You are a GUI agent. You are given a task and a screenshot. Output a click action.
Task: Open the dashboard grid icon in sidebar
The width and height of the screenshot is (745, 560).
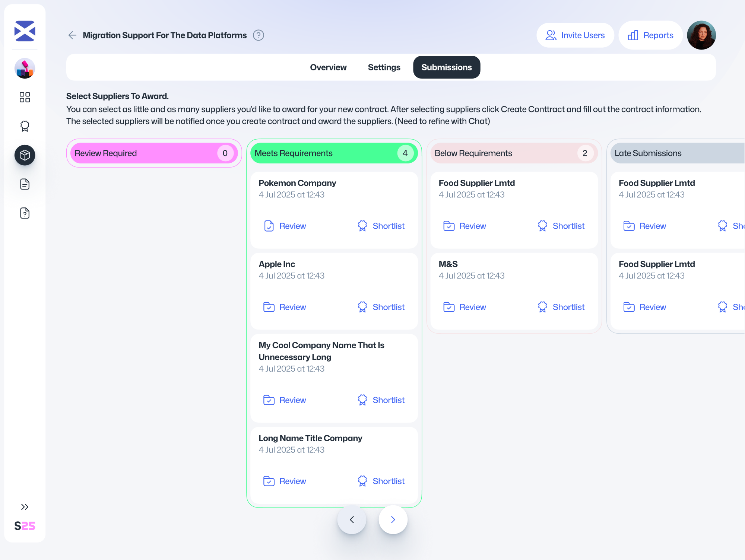pyautogui.click(x=25, y=97)
